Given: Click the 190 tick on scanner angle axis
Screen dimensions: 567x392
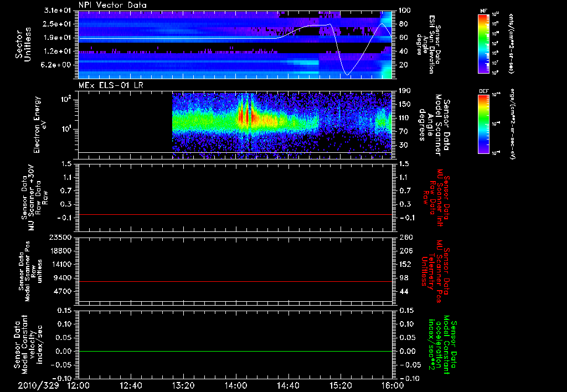Looking at the screenshot, I should pyautogui.click(x=405, y=91).
